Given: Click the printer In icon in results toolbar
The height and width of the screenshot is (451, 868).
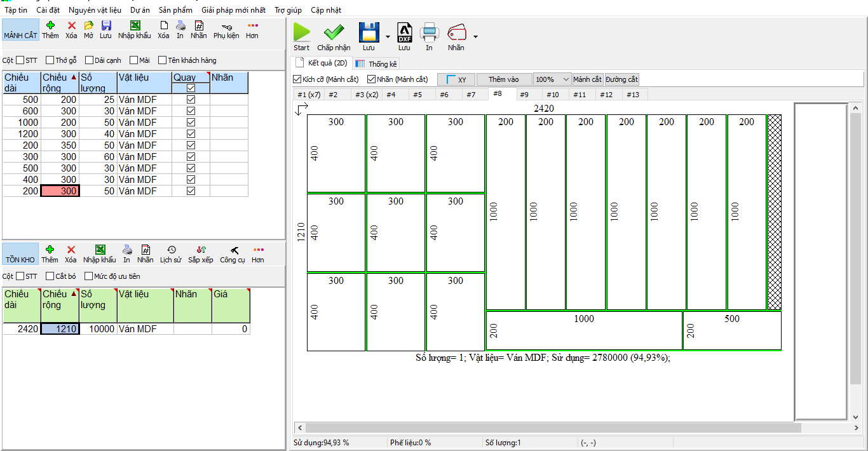Looking at the screenshot, I should click(429, 32).
